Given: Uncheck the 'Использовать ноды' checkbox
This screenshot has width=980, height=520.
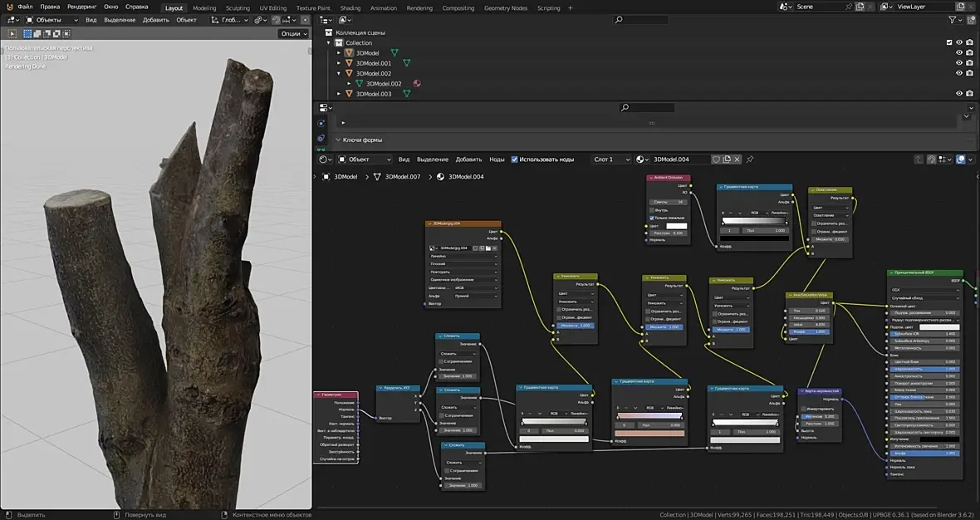Looking at the screenshot, I should (515, 159).
